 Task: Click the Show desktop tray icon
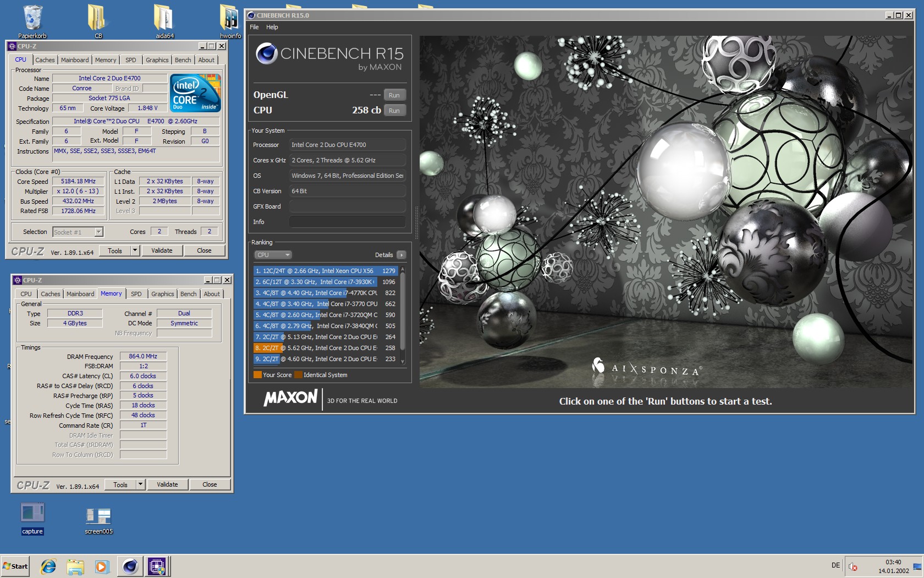[917, 566]
